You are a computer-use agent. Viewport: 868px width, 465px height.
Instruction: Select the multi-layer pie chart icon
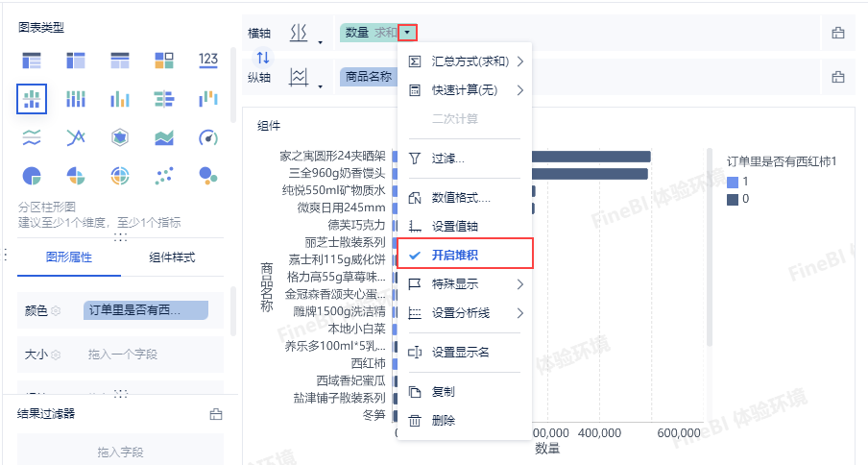[x=120, y=176]
